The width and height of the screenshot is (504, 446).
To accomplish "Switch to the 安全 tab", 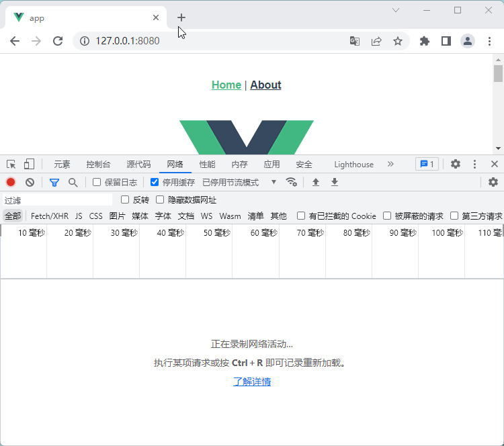I will [x=304, y=165].
